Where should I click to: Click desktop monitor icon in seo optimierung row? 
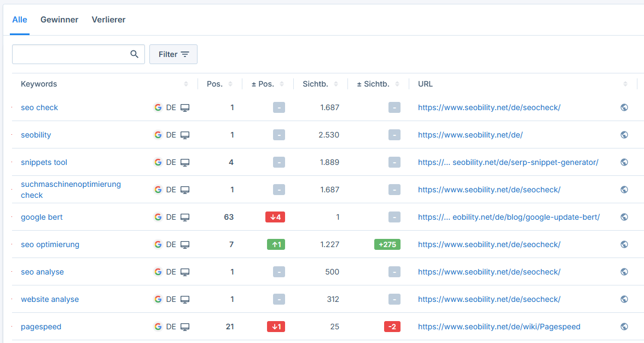[185, 245]
